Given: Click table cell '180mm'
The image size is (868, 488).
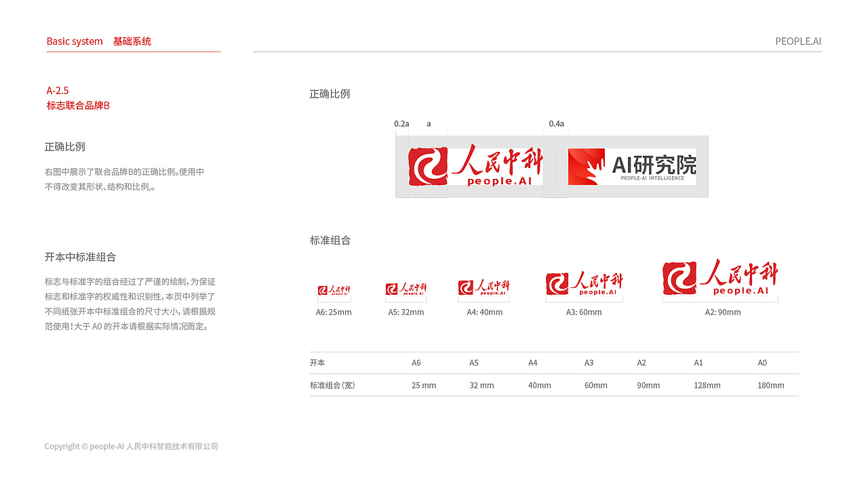Looking at the screenshot, I should 771,386.
